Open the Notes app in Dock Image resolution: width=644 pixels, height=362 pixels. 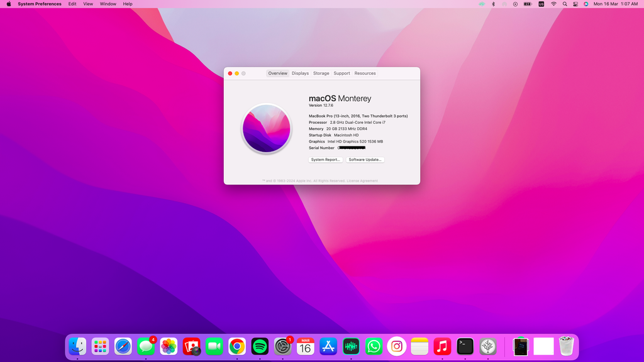tap(419, 346)
